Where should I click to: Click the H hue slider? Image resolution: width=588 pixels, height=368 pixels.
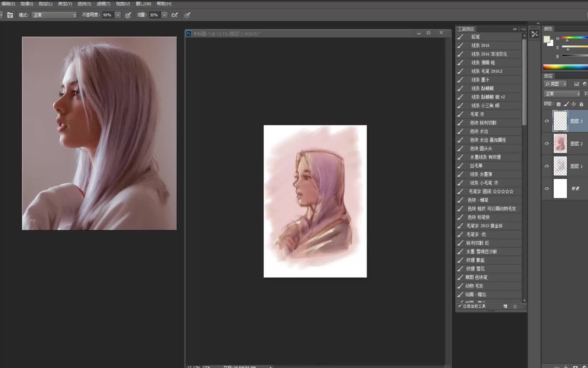click(575, 38)
